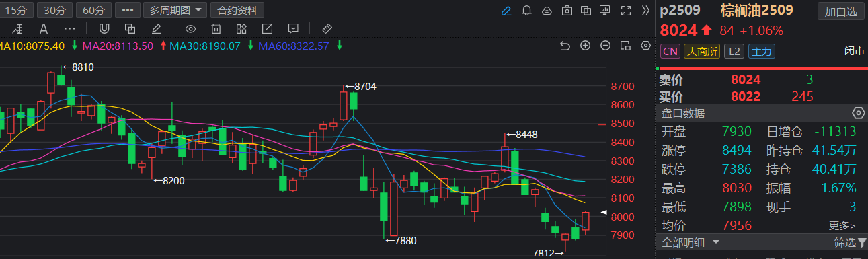
Task: Click the 加自选 add to watchlist button
Action: click(840, 11)
